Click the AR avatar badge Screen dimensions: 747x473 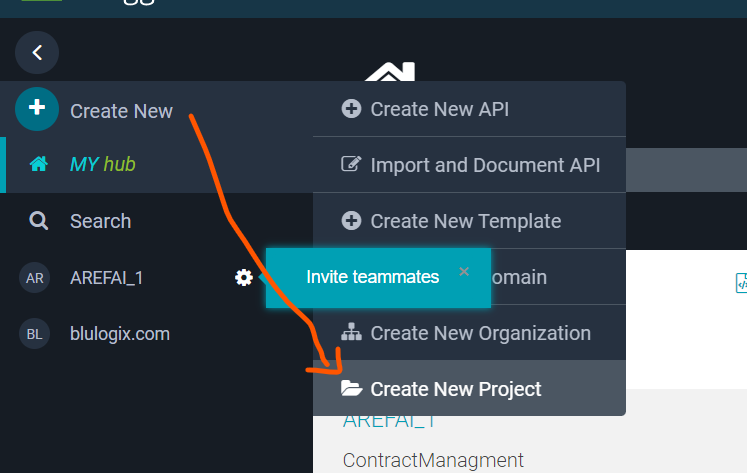click(35, 278)
